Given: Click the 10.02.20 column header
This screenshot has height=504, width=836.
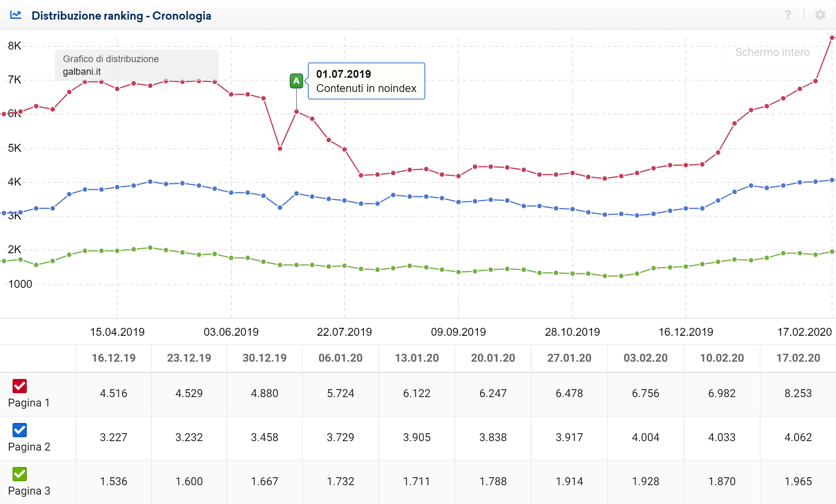Looking at the screenshot, I should [722, 358].
